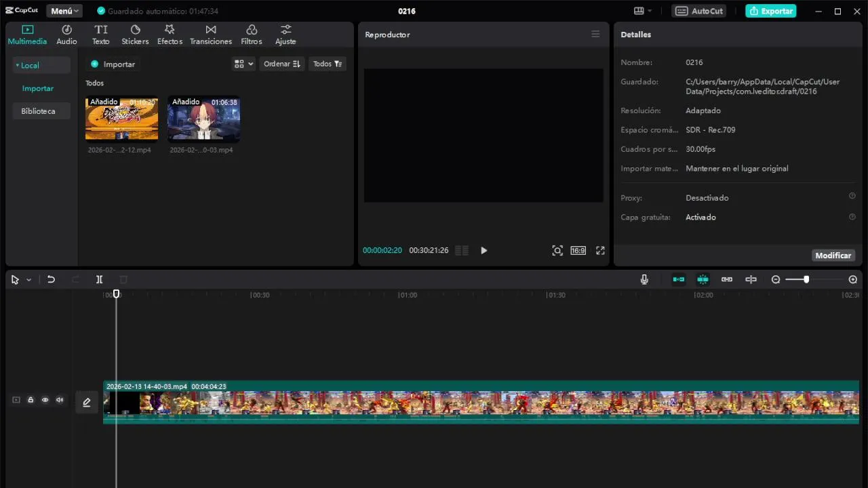Click the track thumbnail display icon
868x488 pixels.
[16, 400]
